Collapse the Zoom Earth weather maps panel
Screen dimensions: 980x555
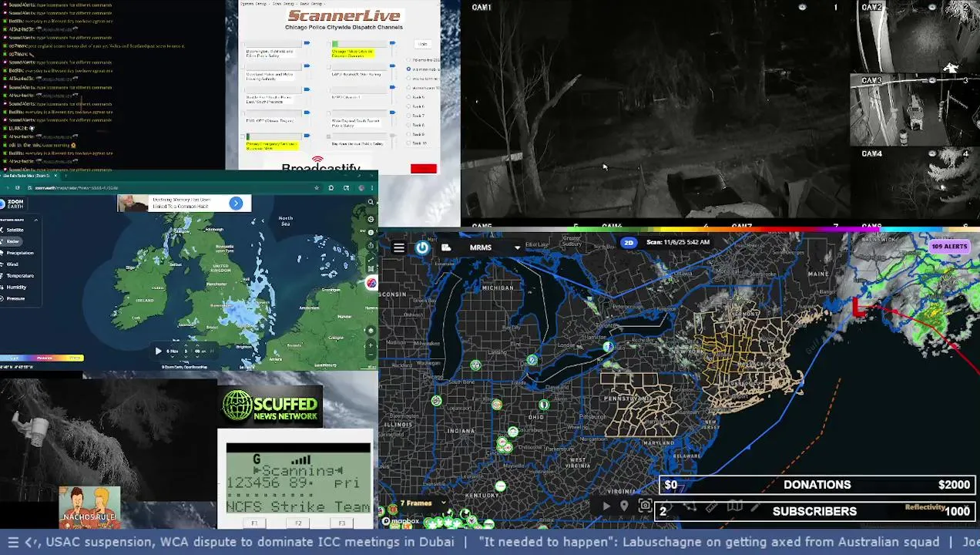pyautogui.click(x=36, y=220)
